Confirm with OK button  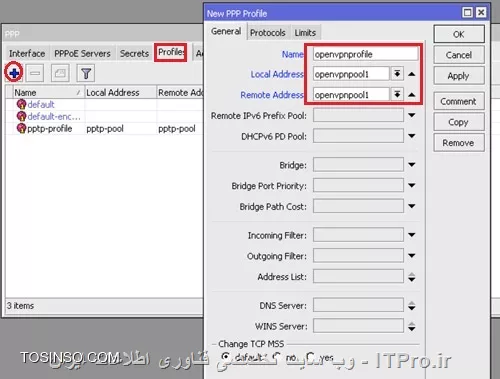pos(459,34)
